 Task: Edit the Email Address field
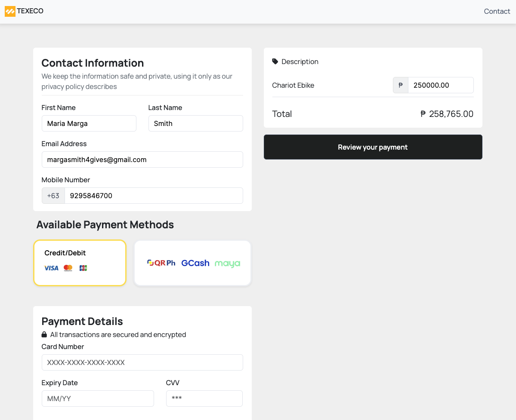(142, 159)
